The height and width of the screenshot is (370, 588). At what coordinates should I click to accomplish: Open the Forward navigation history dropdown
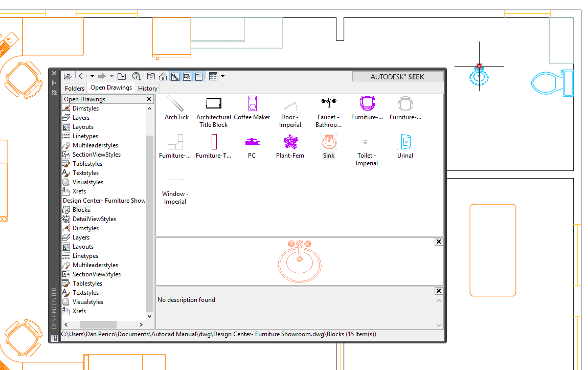(111, 76)
